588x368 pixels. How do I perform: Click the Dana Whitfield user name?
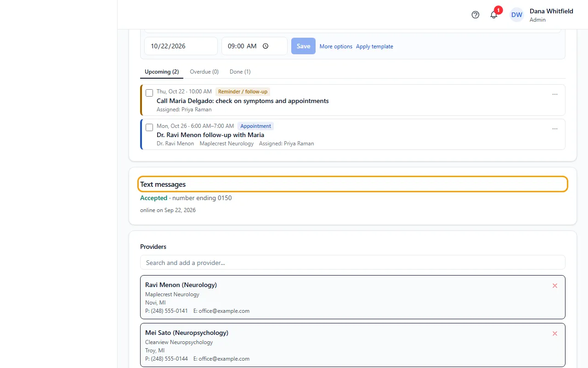tap(551, 11)
